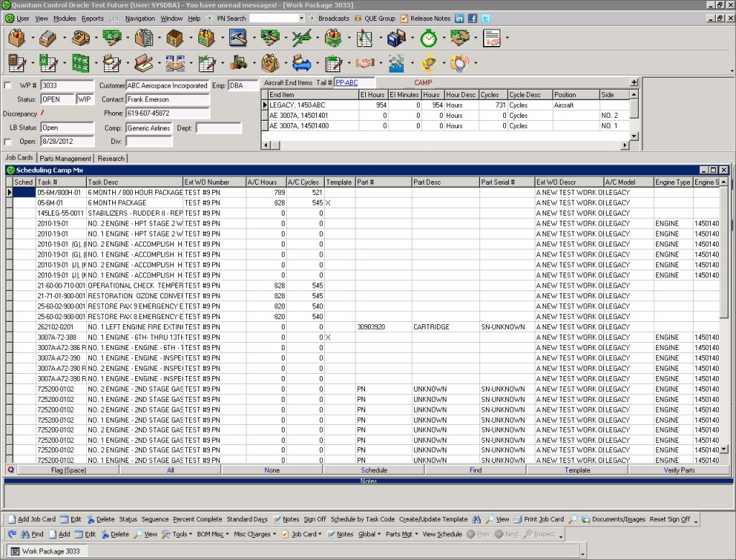Click the handshake toolbar icon
This screenshot has width=736, height=560.
point(365,63)
